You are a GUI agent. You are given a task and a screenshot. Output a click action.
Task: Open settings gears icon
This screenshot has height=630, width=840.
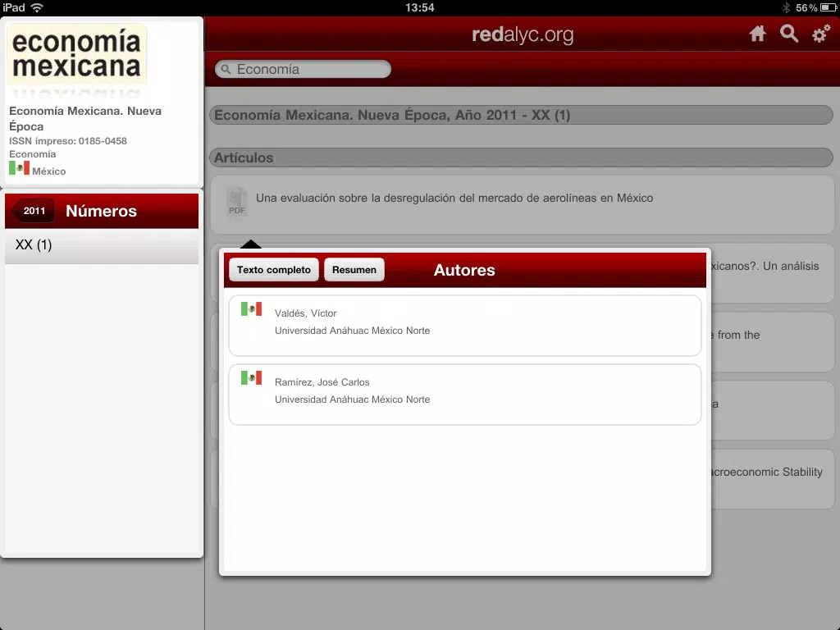[x=820, y=34]
